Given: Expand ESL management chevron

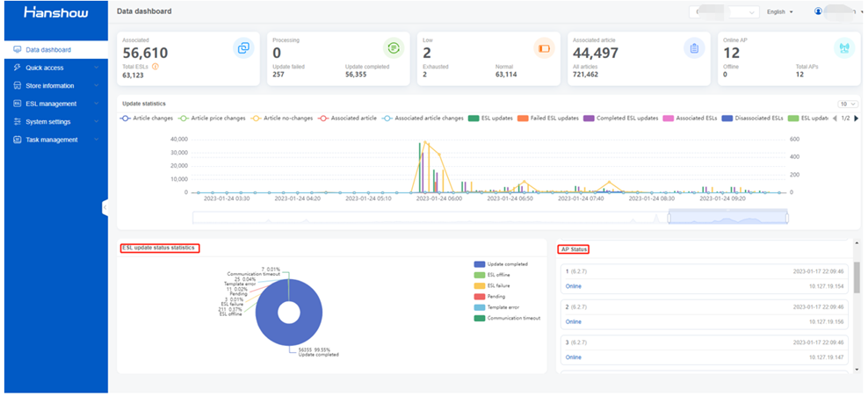Looking at the screenshot, I should [x=97, y=104].
